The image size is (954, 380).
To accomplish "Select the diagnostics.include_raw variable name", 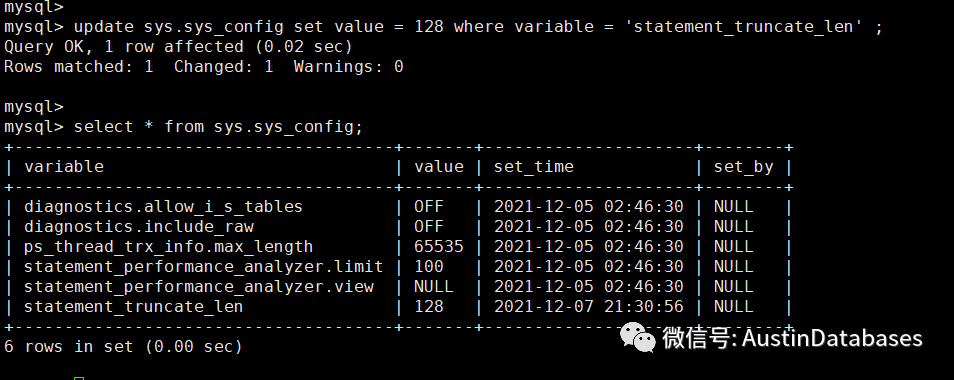I will pos(139,227).
